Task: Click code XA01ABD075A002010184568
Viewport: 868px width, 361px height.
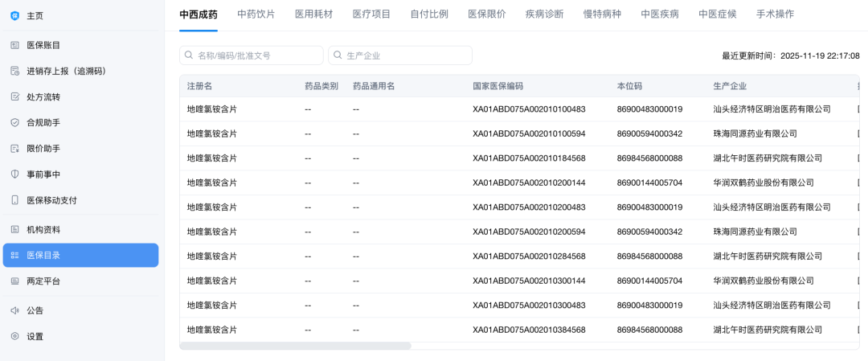Action: (529, 158)
